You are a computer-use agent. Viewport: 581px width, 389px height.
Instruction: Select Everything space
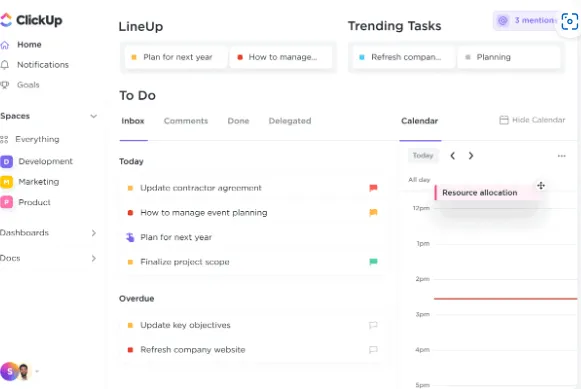(37, 139)
